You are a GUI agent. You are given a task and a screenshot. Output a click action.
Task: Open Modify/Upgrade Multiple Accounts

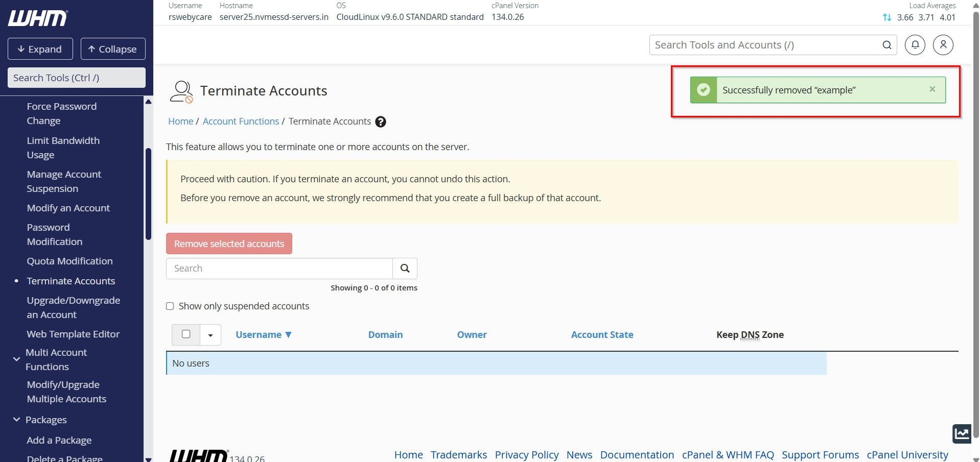point(66,392)
